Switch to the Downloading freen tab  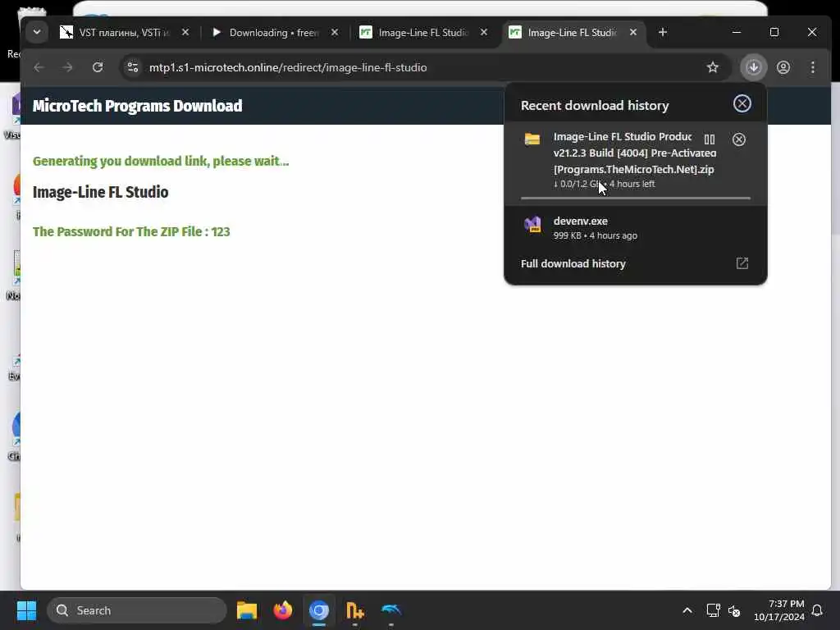[275, 33]
